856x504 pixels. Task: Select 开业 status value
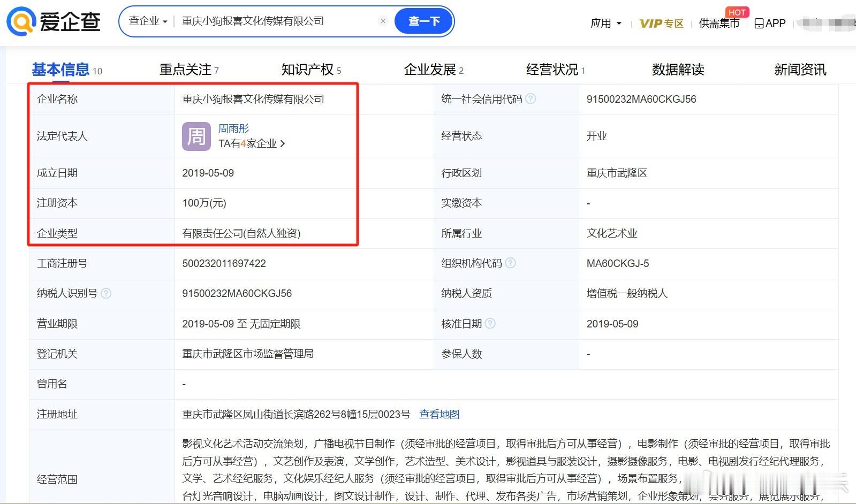point(596,136)
